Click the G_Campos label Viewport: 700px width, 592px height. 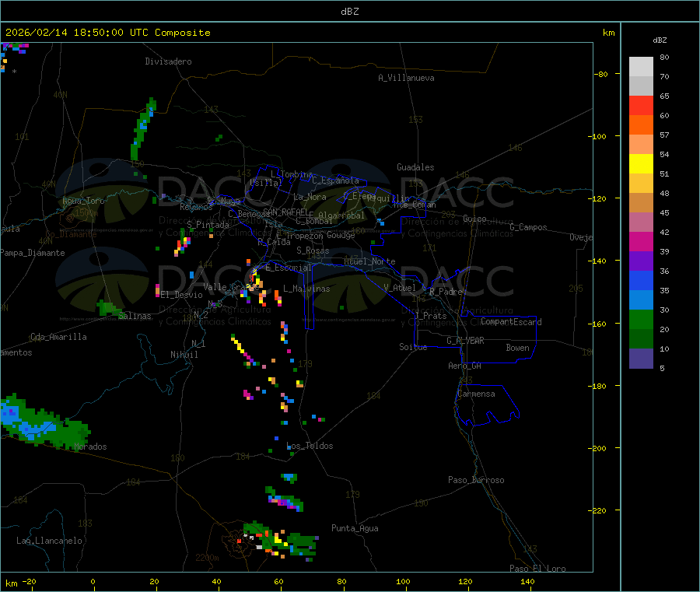[529, 227]
